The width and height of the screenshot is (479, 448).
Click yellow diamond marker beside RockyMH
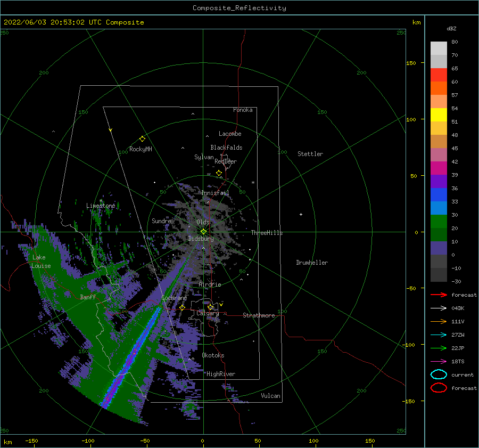coord(142,139)
